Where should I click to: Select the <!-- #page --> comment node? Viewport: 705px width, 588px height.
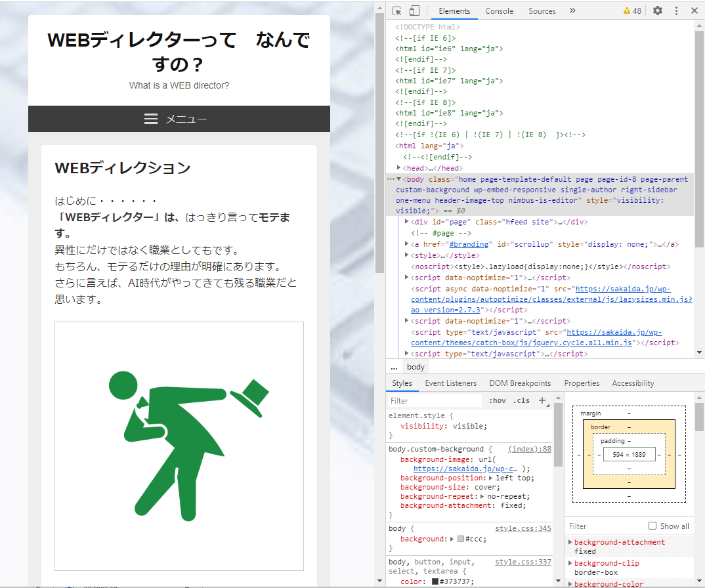(441, 233)
